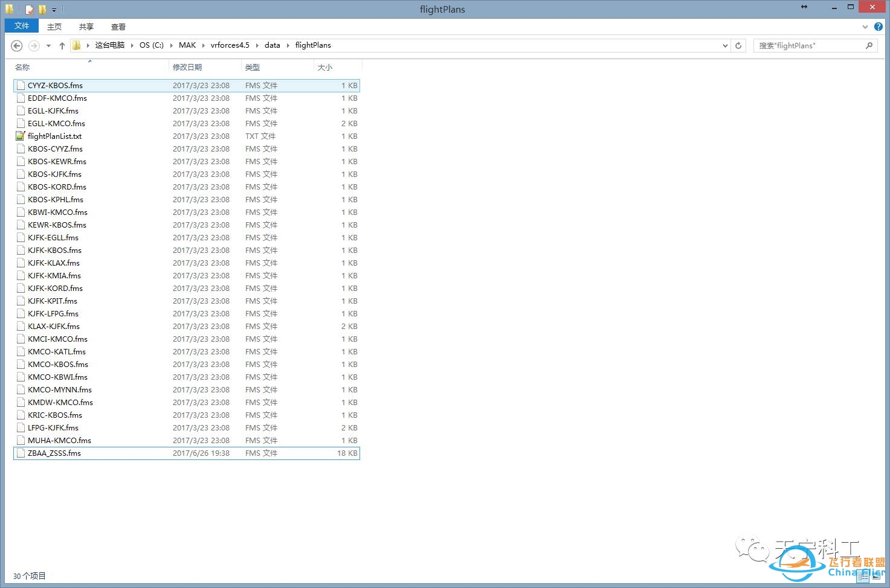Click the folder system icon in the title bar
This screenshot has width=890, height=588.
point(9,9)
